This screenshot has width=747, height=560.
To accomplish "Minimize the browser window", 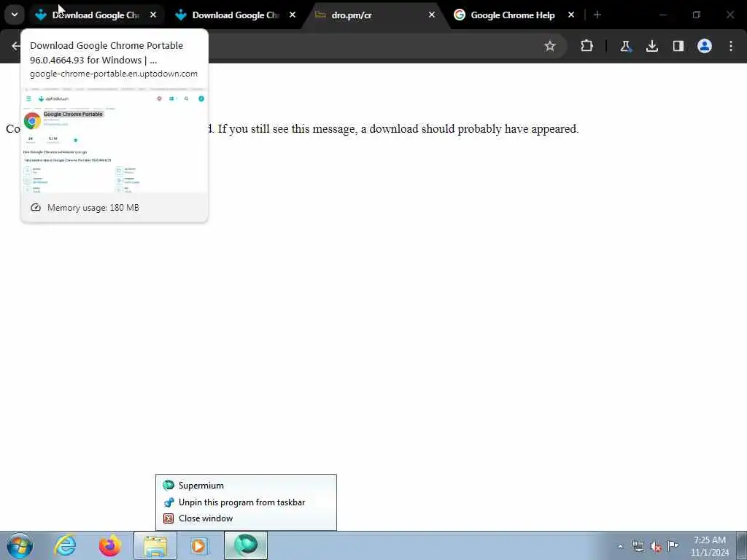I will pyautogui.click(x=662, y=15).
